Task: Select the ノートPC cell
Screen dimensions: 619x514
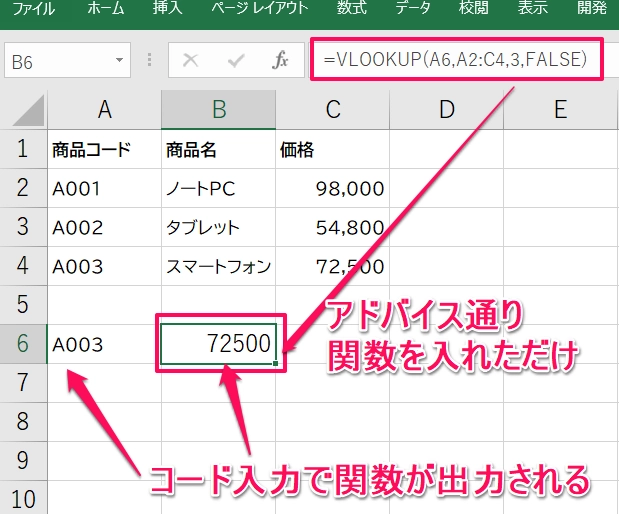Action: [x=218, y=188]
